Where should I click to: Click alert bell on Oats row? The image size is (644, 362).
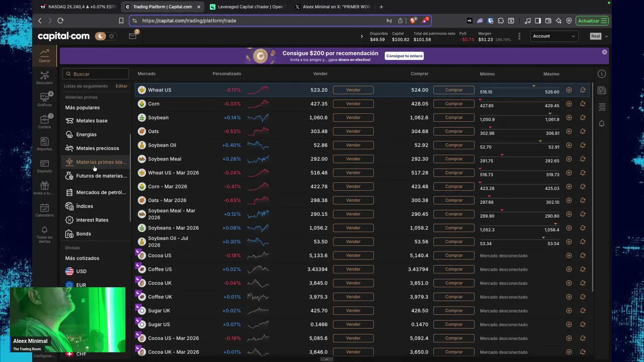click(x=583, y=131)
